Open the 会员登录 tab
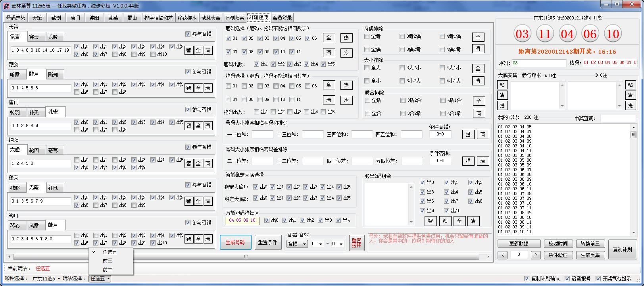Viewport: 644px width, 286px height. (282, 18)
